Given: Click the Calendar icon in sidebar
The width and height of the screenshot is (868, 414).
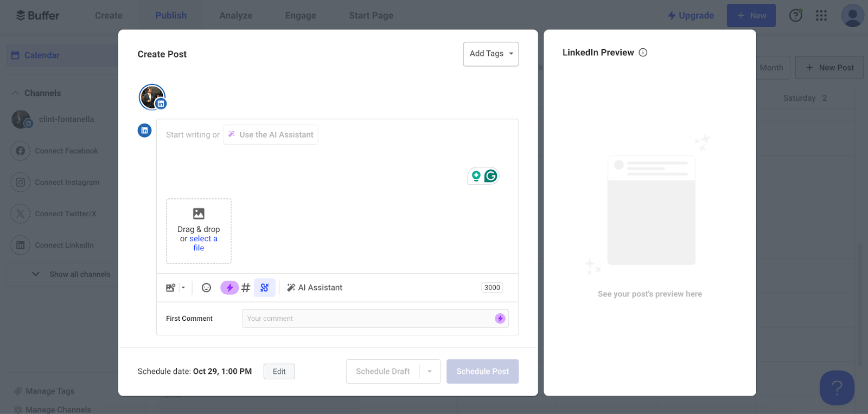Looking at the screenshot, I should (15, 55).
